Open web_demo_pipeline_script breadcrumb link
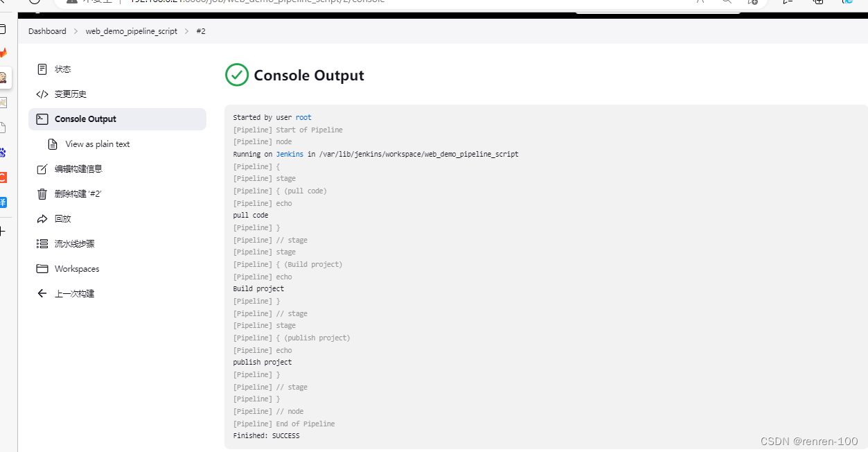 coord(132,31)
